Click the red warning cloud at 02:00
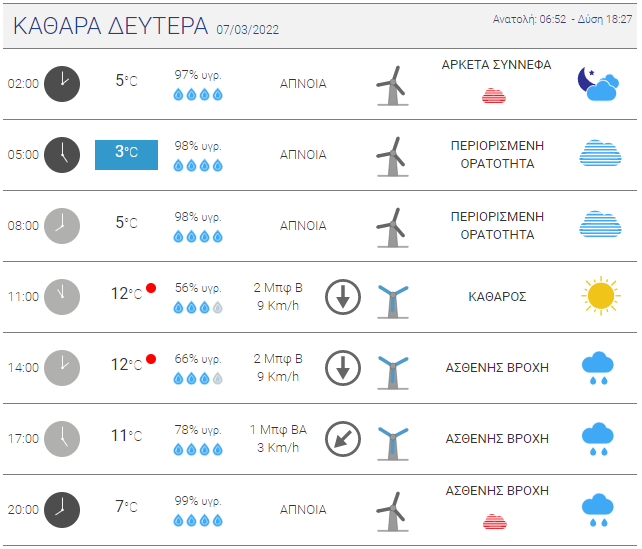This screenshot has width=642, height=549. point(493,96)
